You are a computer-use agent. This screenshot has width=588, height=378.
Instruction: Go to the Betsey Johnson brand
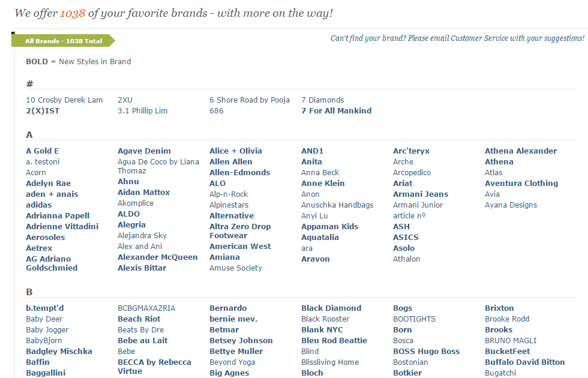[x=241, y=341]
